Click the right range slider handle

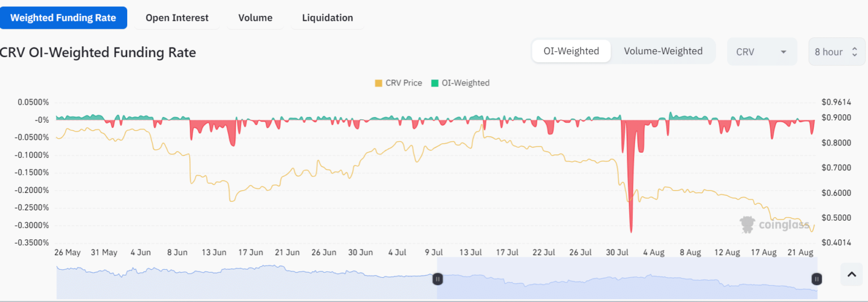[x=817, y=279]
